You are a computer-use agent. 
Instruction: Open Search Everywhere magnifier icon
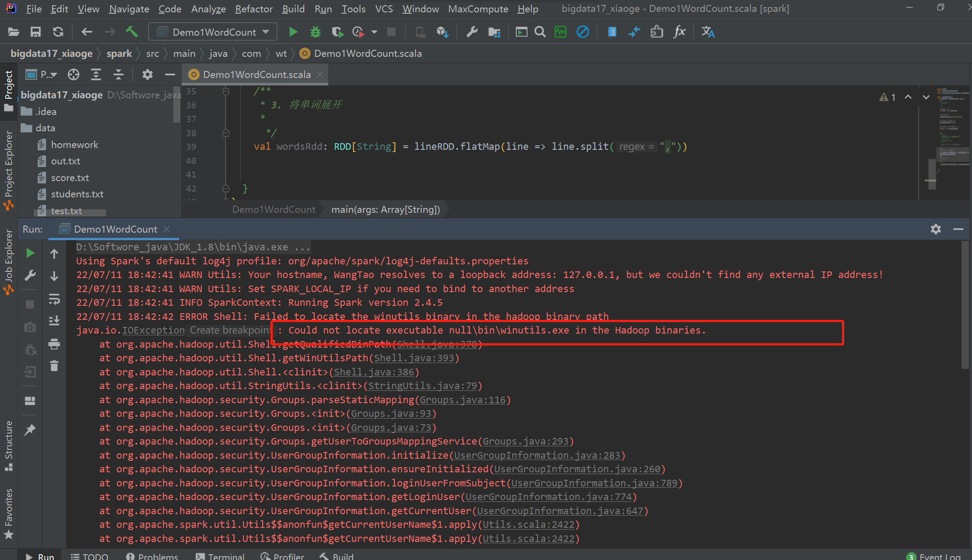tap(540, 32)
